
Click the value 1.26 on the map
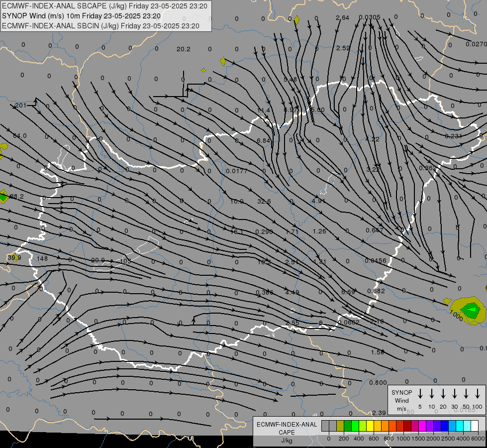(x=319, y=231)
